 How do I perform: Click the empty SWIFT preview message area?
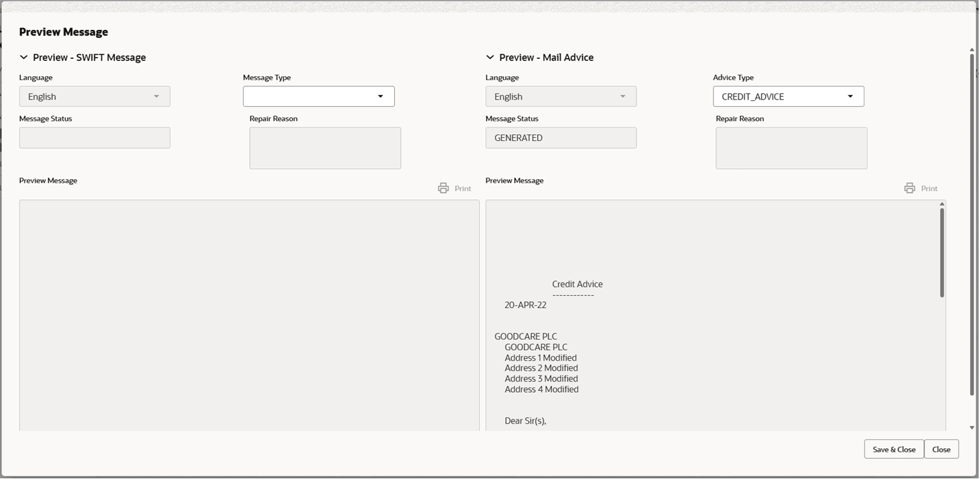click(249, 315)
